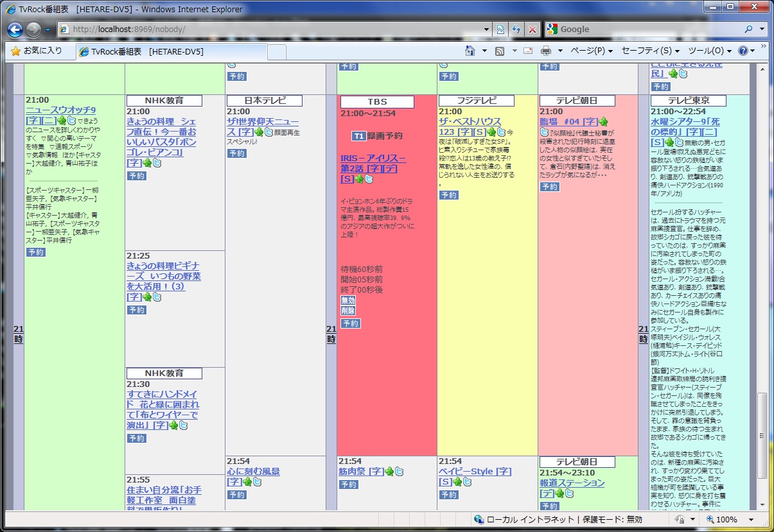Open the セーフティ(S) menu
This screenshot has height=532, width=774.
click(x=650, y=51)
